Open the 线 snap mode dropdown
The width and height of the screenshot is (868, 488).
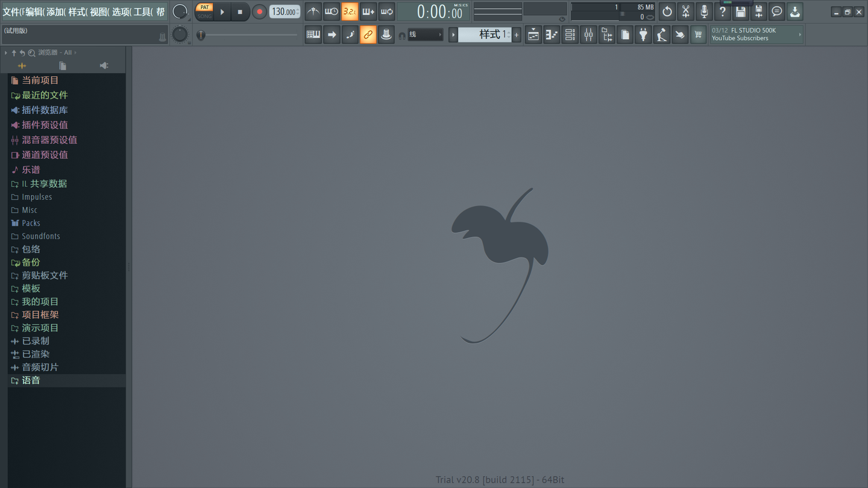pos(426,34)
